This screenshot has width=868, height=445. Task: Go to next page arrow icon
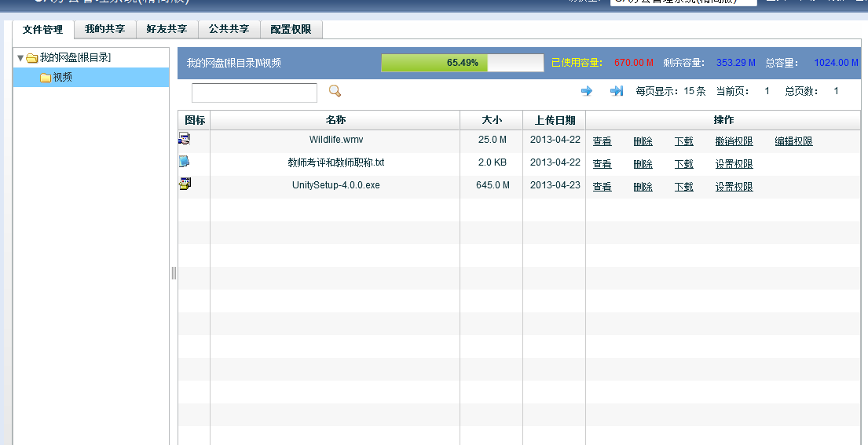[x=587, y=91]
